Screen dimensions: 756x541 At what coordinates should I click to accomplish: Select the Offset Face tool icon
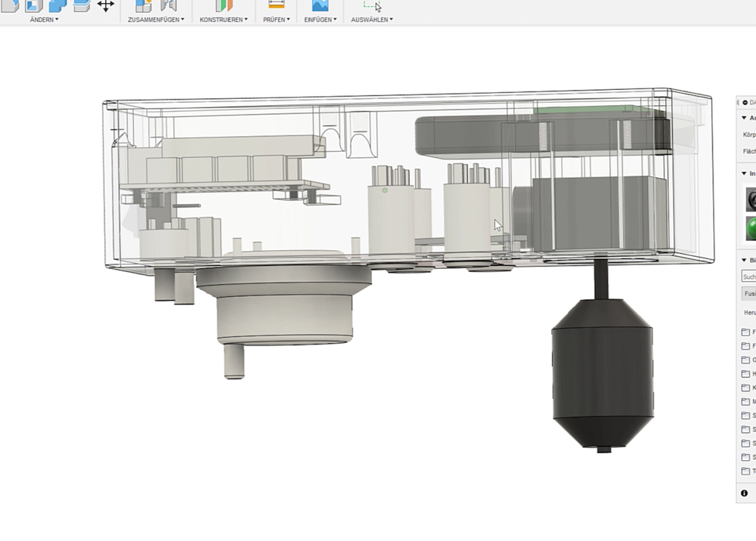[x=82, y=5]
